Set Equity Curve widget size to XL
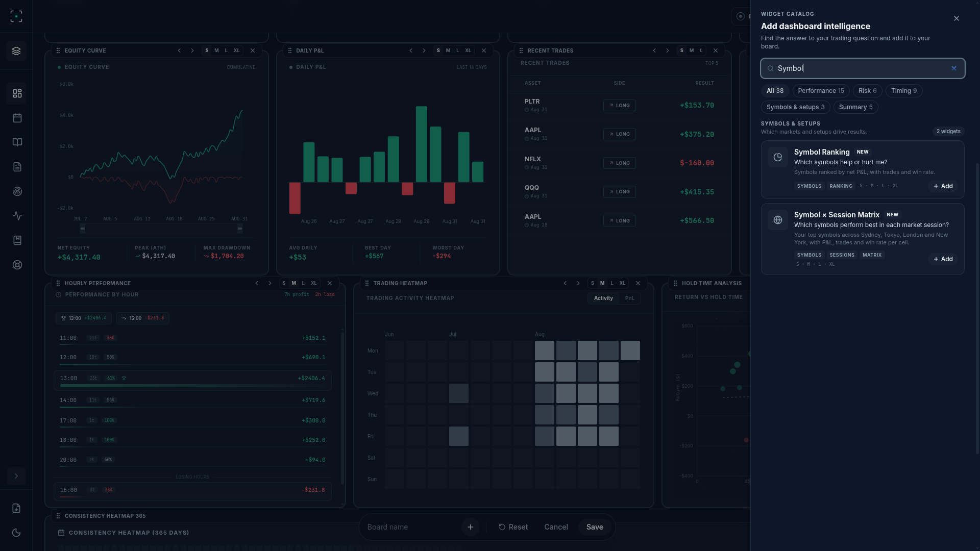Screen dimensions: 980x551 point(237,51)
